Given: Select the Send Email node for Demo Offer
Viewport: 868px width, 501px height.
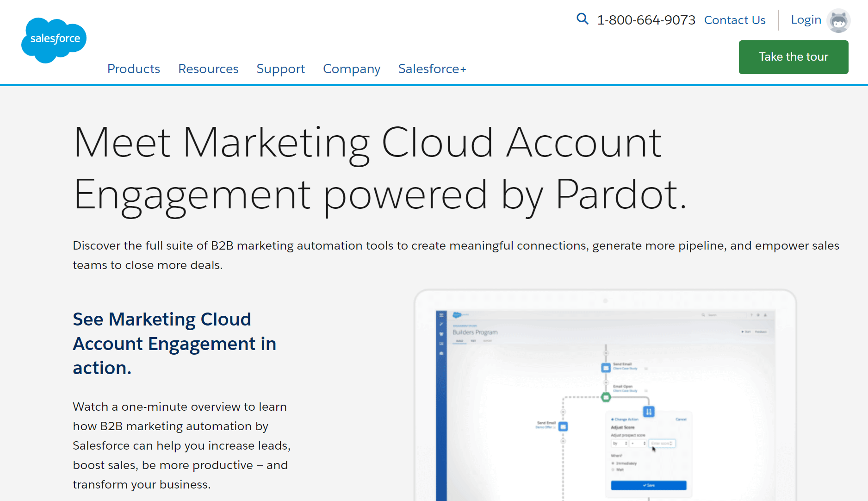Looking at the screenshot, I should 563,426.
